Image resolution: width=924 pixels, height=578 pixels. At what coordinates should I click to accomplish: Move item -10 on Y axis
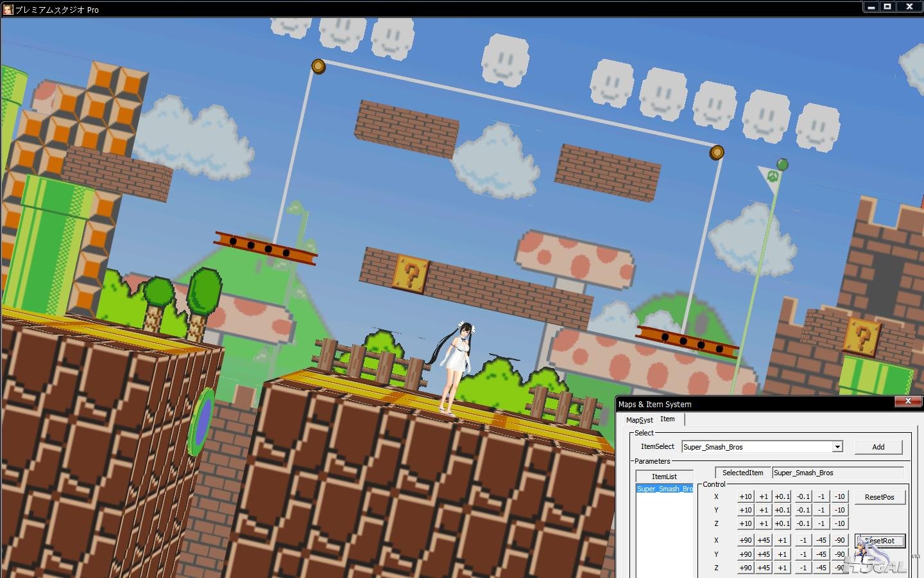coord(839,510)
